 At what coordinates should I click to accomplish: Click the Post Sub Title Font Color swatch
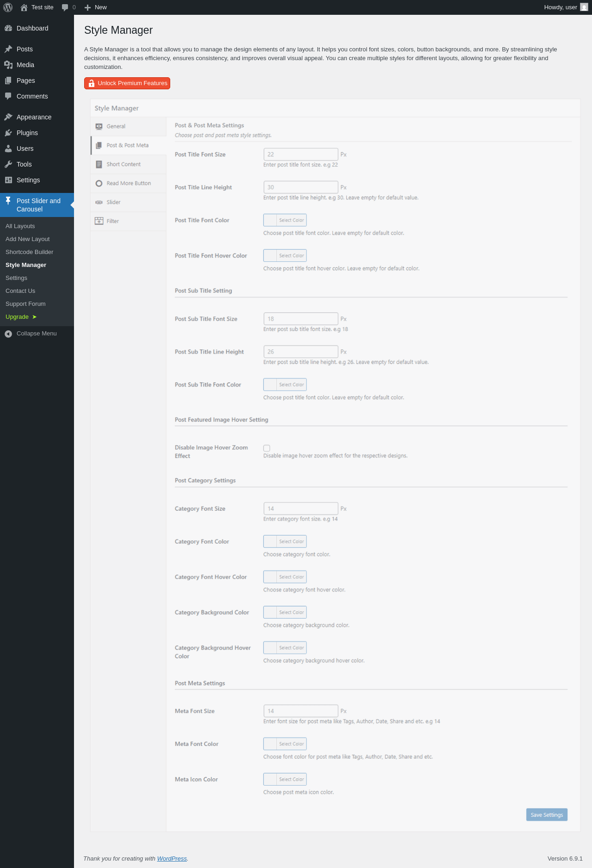270,384
